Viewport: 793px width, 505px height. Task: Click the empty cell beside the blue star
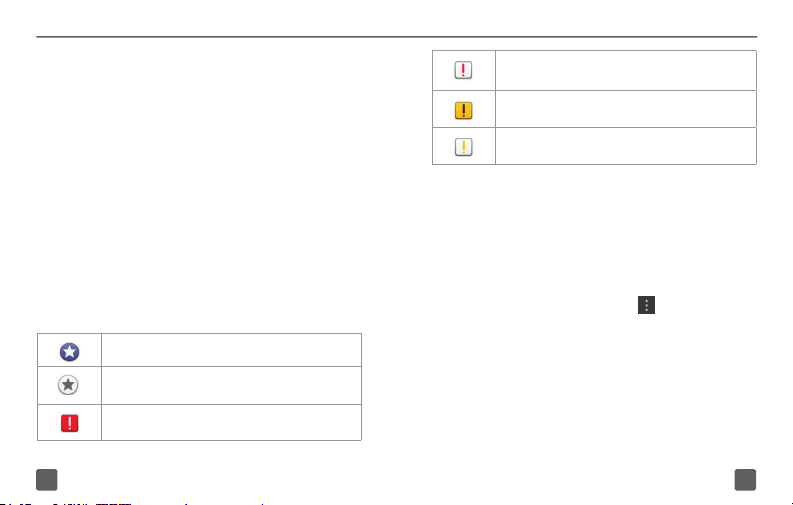tap(231, 350)
